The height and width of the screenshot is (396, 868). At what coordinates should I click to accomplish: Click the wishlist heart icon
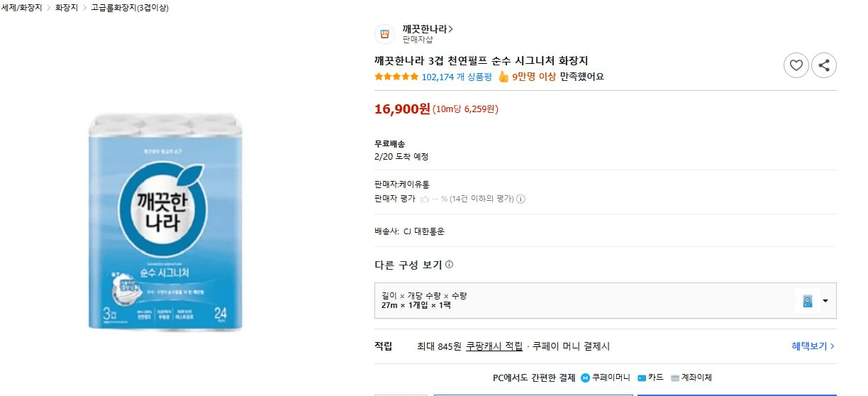click(x=796, y=65)
